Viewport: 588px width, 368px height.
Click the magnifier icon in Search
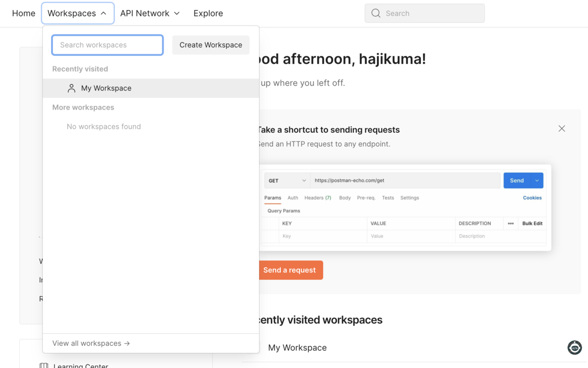pos(376,13)
